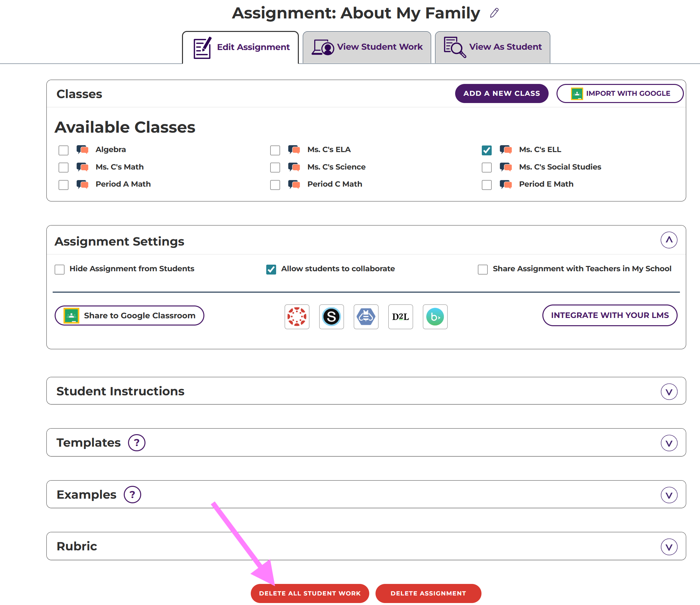Disable Allow students to collaborate
Screen dimensions: 700x605
click(271, 269)
